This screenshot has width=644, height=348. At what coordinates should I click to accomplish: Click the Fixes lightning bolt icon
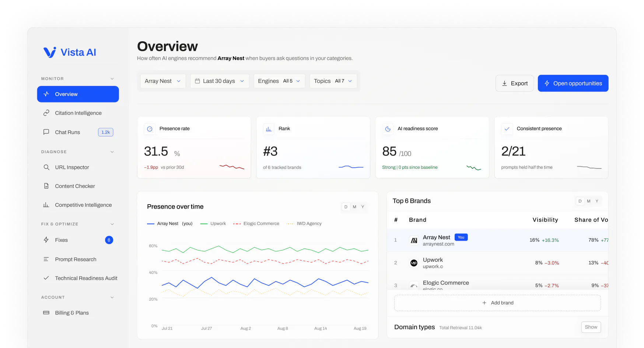(x=46, y=240)
